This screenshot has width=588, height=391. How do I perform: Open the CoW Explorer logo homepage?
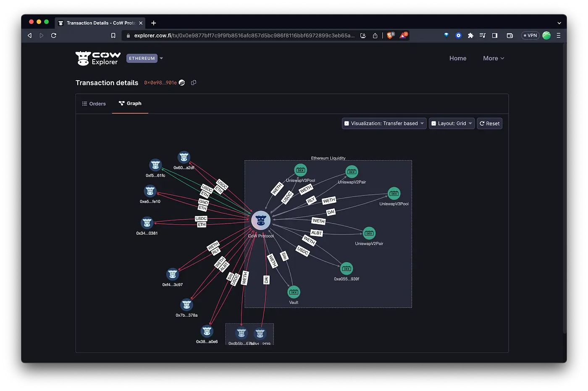pos(98,58)
